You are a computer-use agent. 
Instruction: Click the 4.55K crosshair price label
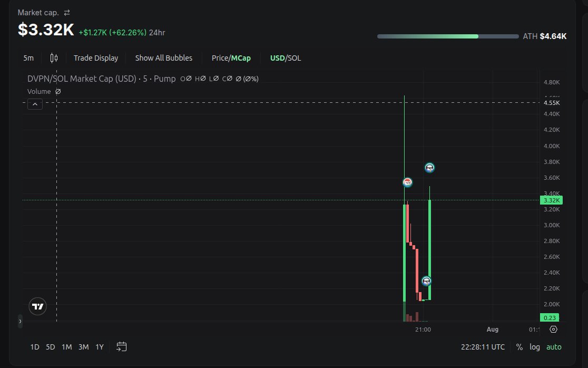[x=552, y=103]
